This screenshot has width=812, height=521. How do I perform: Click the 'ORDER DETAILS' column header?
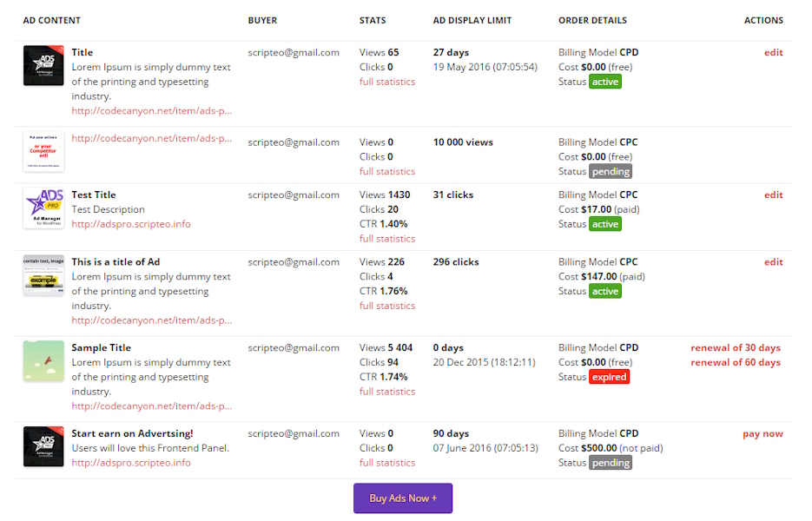592,20
